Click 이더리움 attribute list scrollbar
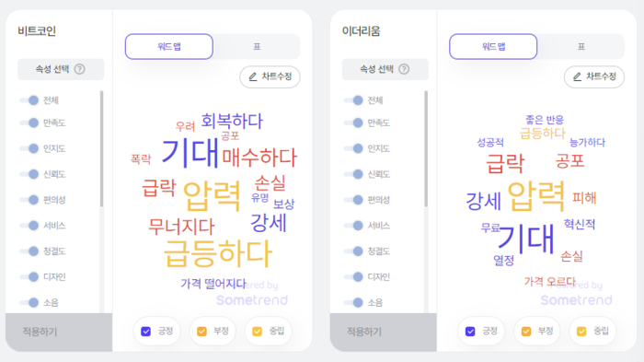The image size is (644, 362). (426, 149)
